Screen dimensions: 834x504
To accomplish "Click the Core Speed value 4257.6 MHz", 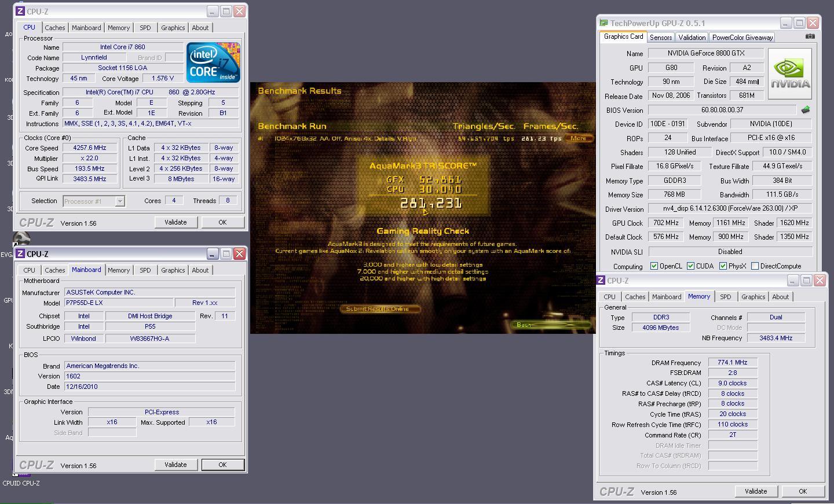I will click(x=90, y=148).
